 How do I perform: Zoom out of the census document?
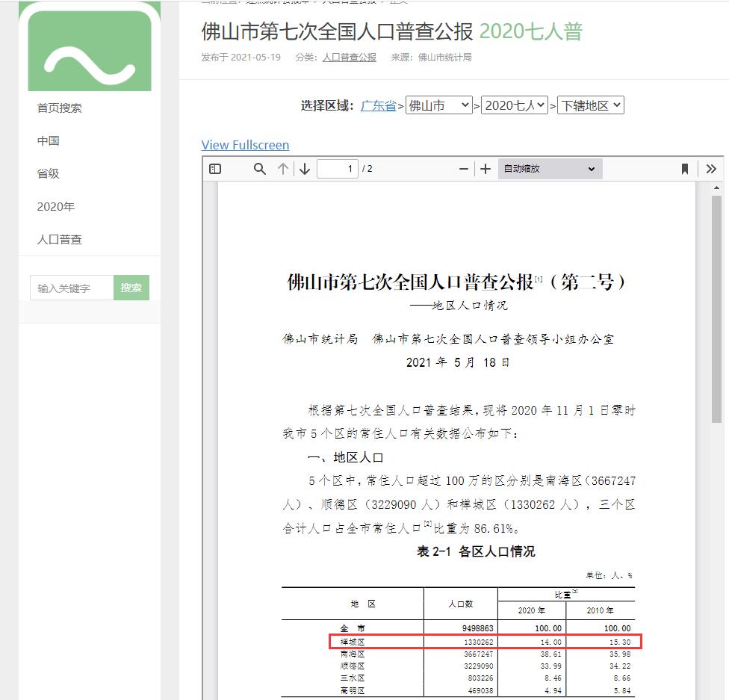click(x=463, y=168)
